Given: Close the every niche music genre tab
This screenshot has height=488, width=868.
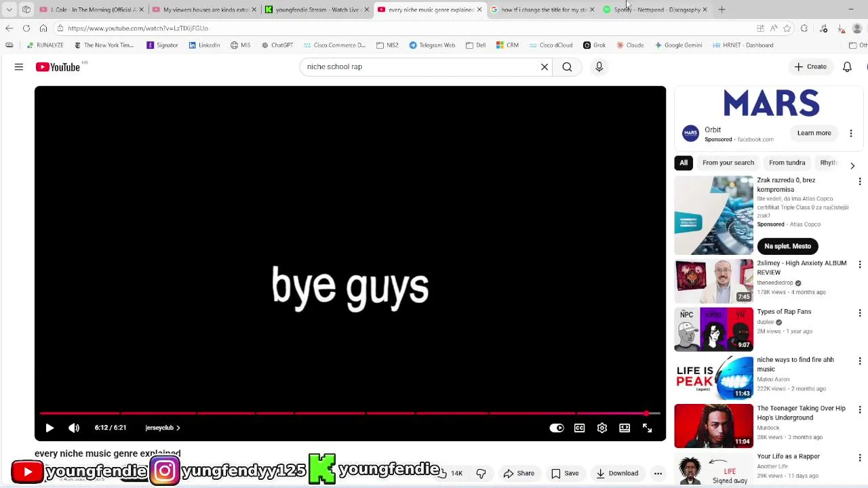Looking at the screenshot, I should pos(479,9).
